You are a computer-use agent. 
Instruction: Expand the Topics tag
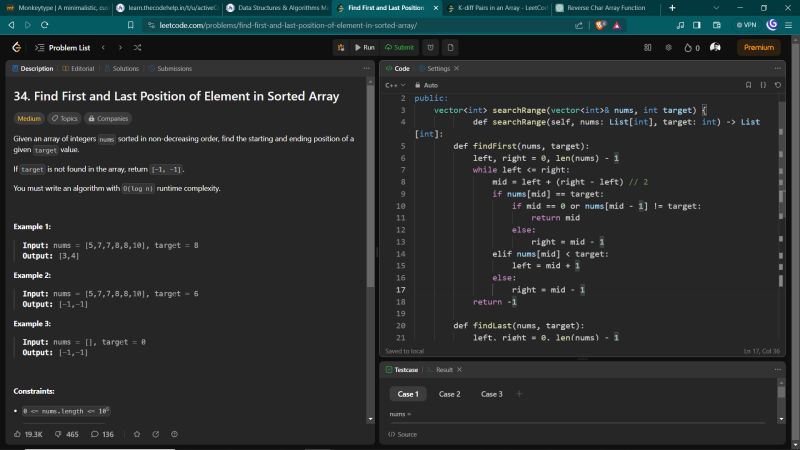click(64, 118)
